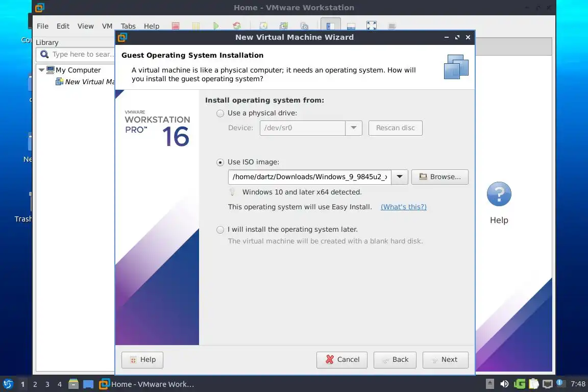588x392 pixels.
Task: Click the Browse... button
Action: (440, 177)
